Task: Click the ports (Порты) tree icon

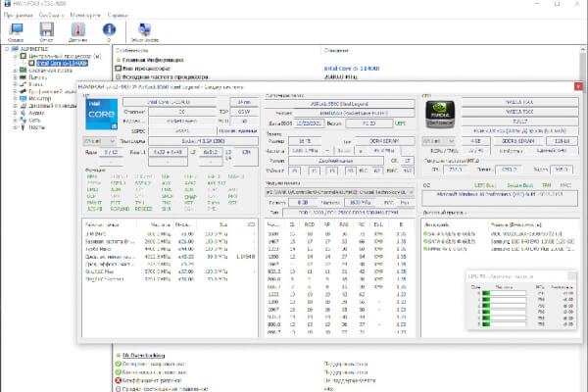Action: [24, 127]
